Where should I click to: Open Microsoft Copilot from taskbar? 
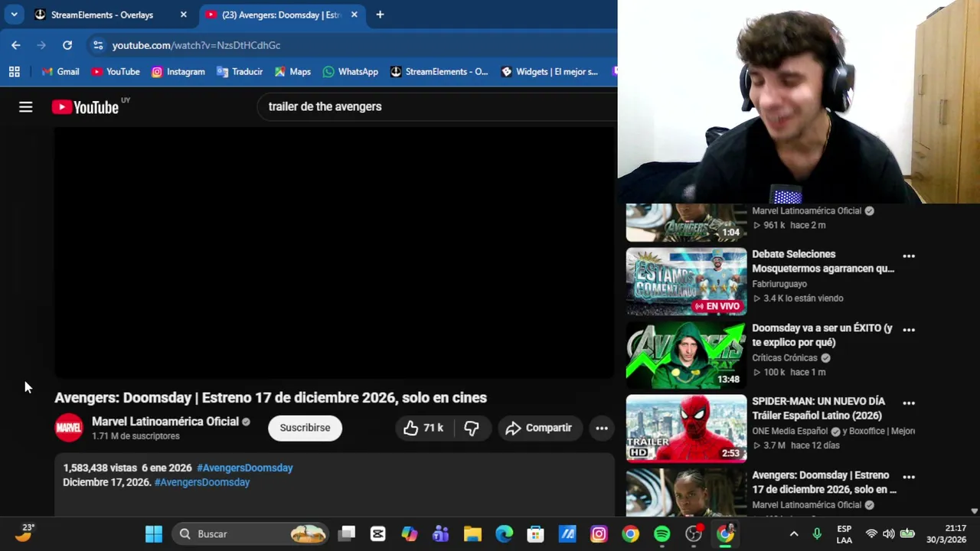pos(410,534)
